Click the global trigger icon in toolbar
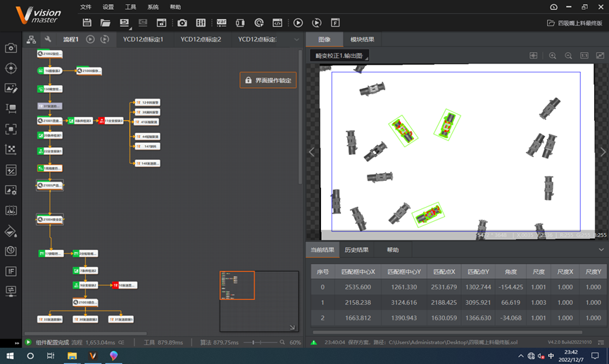 258,23
